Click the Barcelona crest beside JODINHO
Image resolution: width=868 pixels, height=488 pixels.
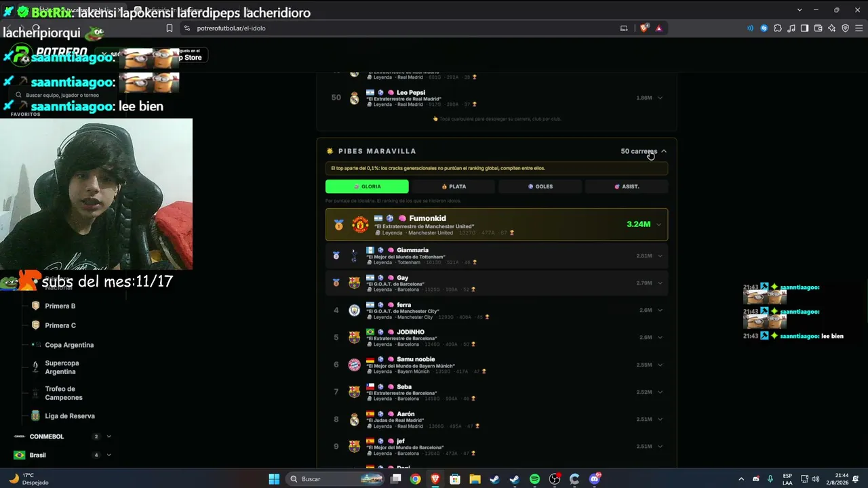[354, 337]
